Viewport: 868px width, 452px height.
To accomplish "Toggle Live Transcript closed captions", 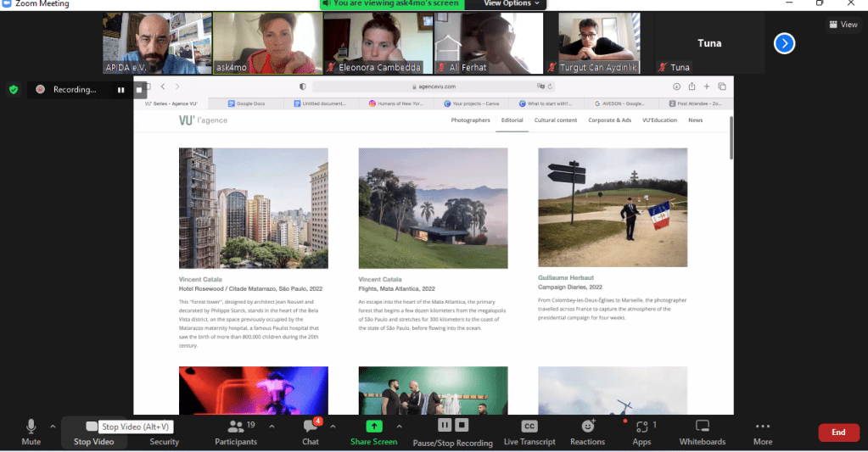I will point(529,426).
